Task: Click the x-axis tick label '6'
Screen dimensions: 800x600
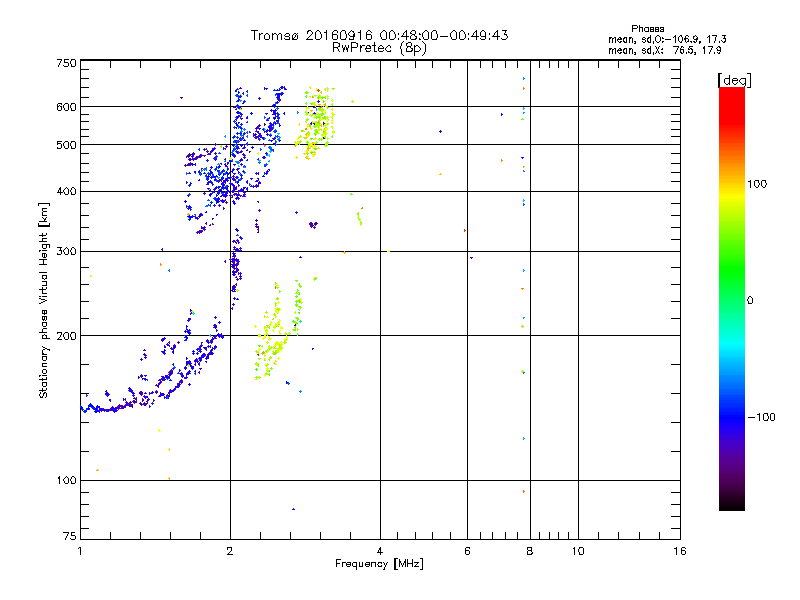Action: click(x=467, y=551)
